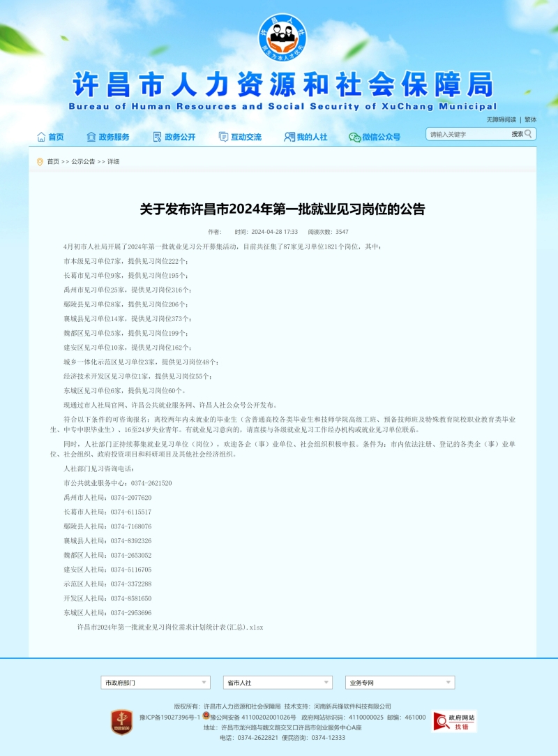
Task: Open the 政府网站找错 error report badge
Action: (454, 721)
